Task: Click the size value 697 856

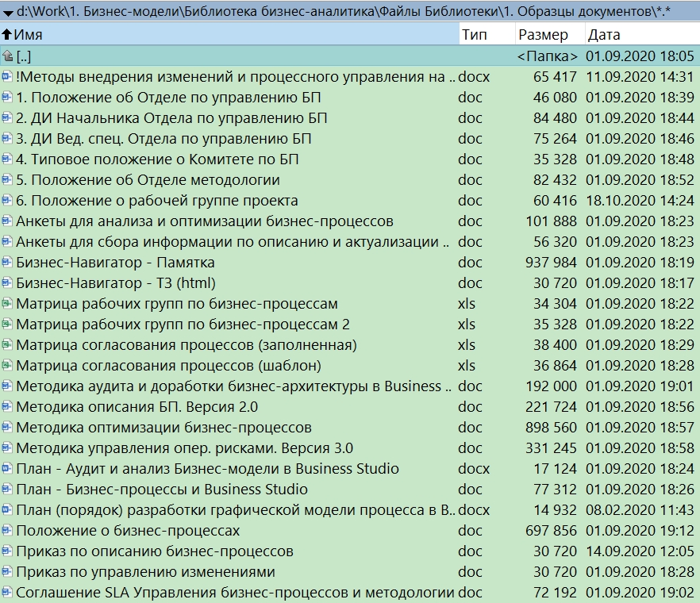Action: [x=551, y=530]
